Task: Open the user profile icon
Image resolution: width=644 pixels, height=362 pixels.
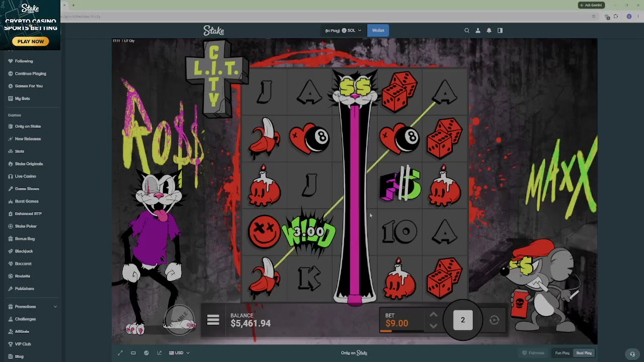Action: click(x=478, y=31)
